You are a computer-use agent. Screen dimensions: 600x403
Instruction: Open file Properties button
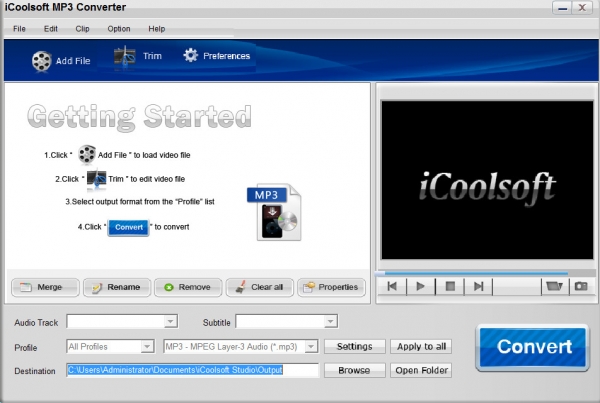331,287
